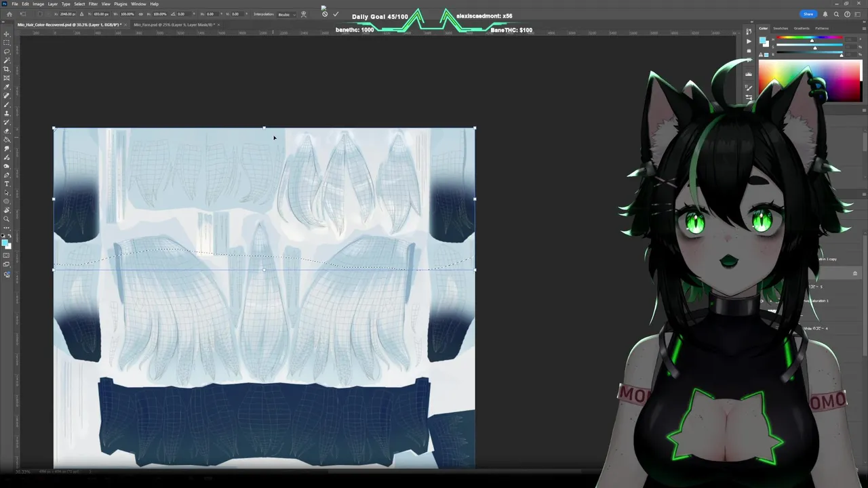This screenshot has width=868, height=488.
Task: Select the Lasso tool
Action: coord(7,52)
